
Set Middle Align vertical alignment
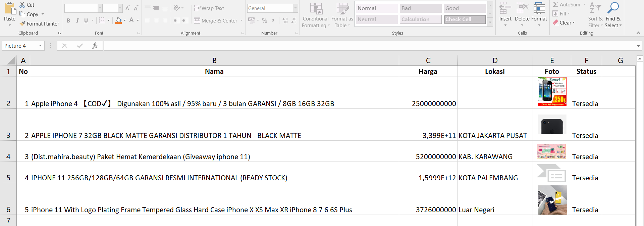pos(156,8)
